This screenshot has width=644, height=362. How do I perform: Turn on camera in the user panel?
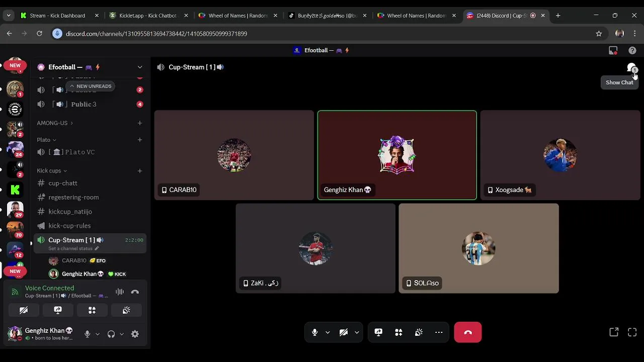point(24,310)
